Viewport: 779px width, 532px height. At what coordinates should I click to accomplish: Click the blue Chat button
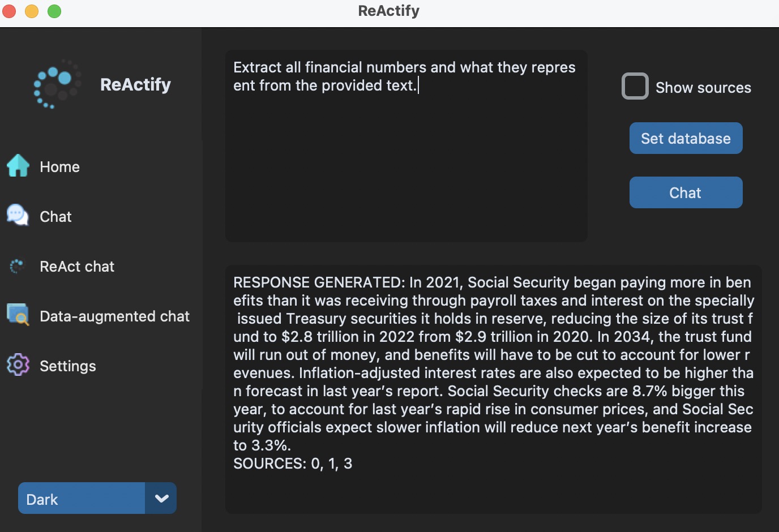click(x=685, y=192)
